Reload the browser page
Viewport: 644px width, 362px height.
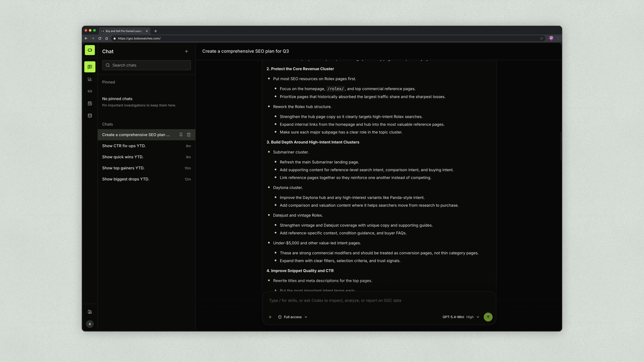coord(100,39)
